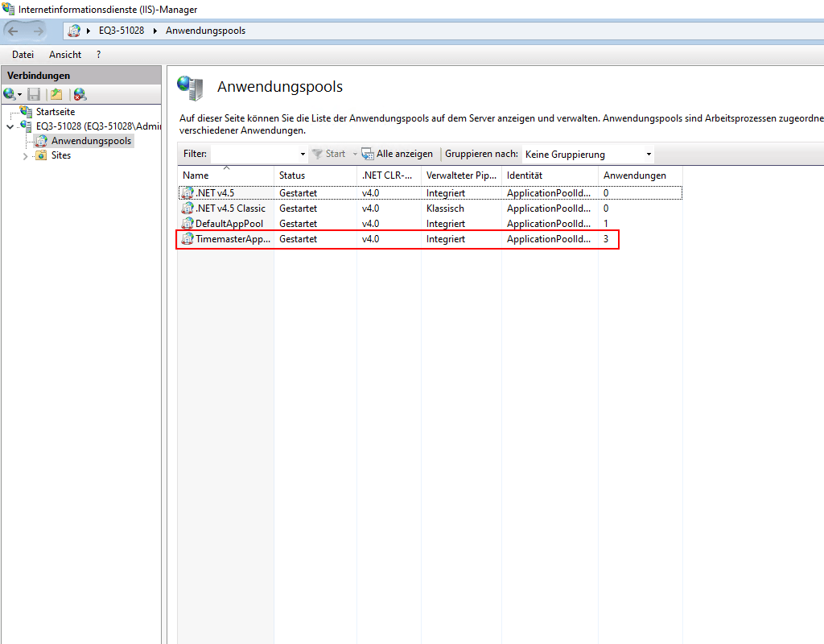
Task: Collapse the EQ3-51028 server node
Action: [x=10, y=126]
